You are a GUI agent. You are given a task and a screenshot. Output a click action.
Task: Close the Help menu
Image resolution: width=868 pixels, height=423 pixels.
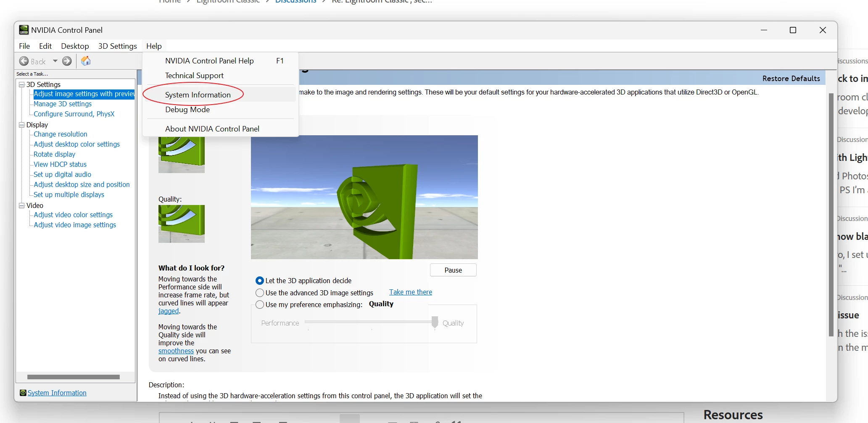(x=154, y=46)
